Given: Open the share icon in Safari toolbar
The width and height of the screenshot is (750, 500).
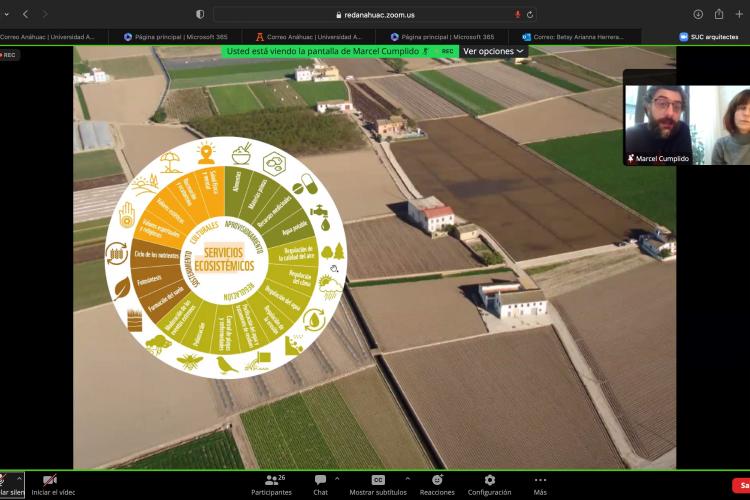Looking at the screenshot, I should pos(718,14).
